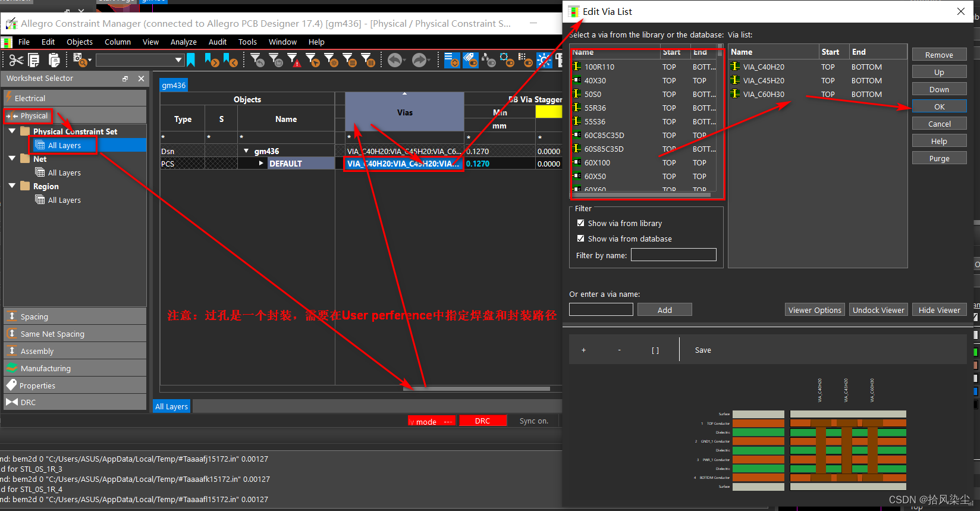Click the Paste clipboard icon in toolbar

pyautogui.click(x=54, y=60)
